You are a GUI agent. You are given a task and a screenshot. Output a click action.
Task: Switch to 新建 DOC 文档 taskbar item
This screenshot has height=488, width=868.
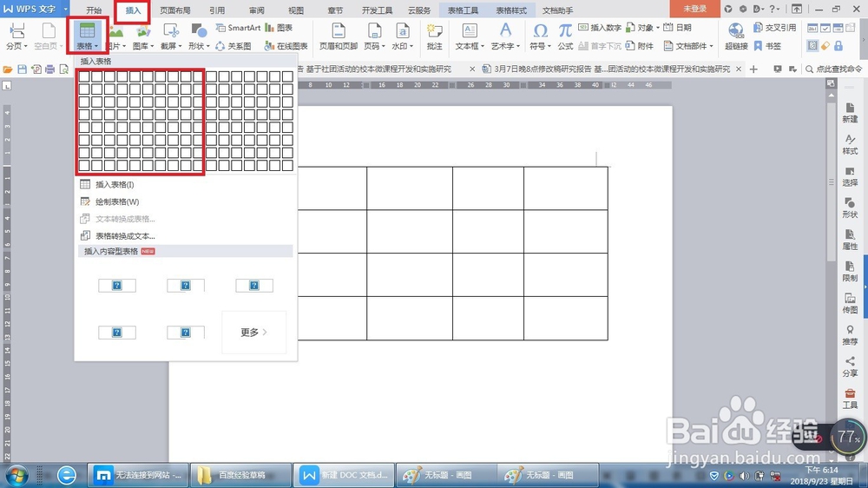point(344,475)
